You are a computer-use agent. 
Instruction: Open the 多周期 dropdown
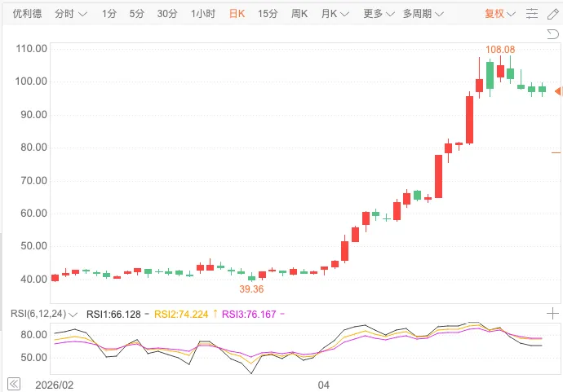[423, 14]
